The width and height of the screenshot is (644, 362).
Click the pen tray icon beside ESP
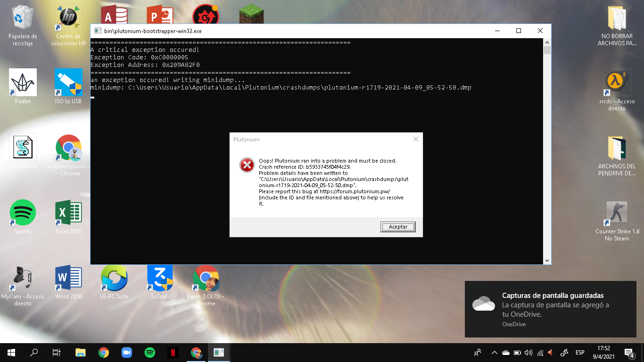(x=564, y=353)
